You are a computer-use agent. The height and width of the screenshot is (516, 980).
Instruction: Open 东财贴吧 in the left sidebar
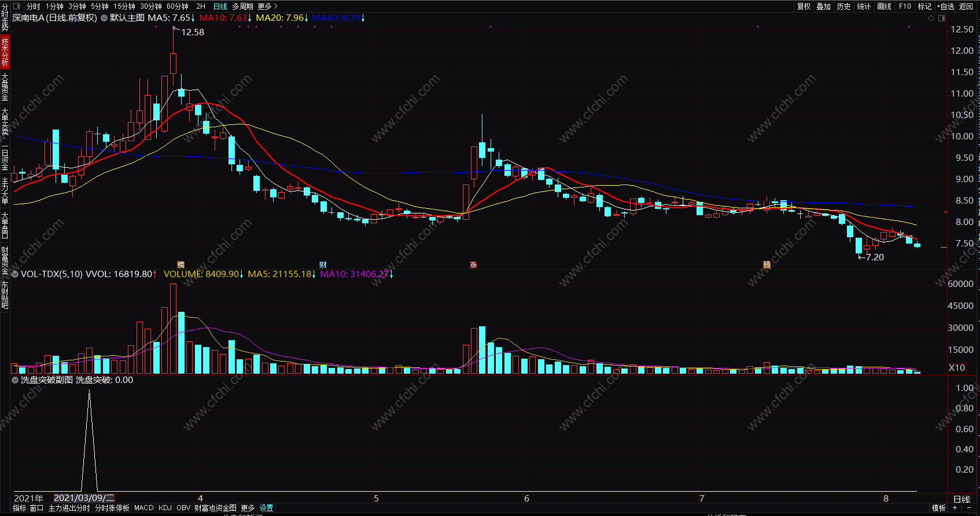(x=5, y=295)
